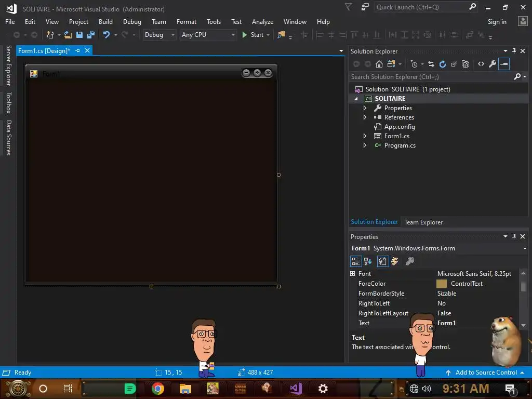The height and width of the screenshot is (399, 532).
Task: Click the Refresh icon in Solution Explorer
Action: point(443,64)
